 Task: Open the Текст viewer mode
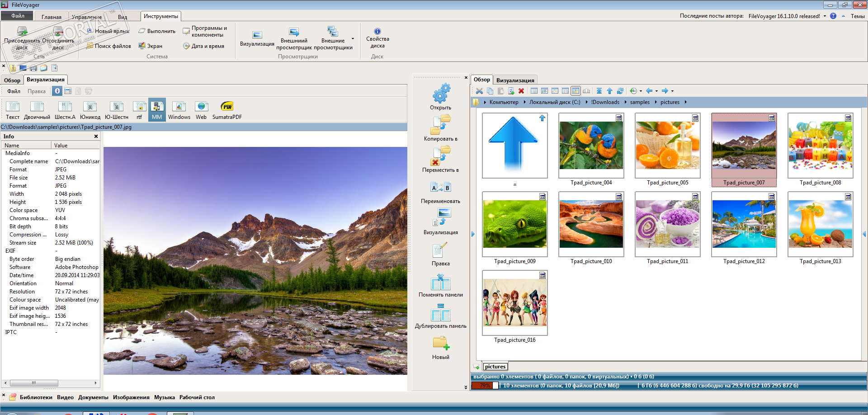pyautogui.click(x=13, y=111)
